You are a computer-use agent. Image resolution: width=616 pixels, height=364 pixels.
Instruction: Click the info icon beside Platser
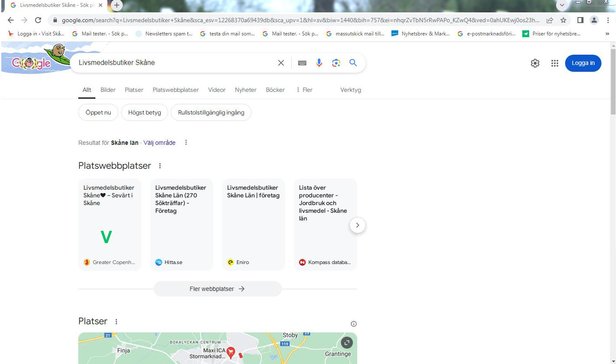(x=354, y=324)
